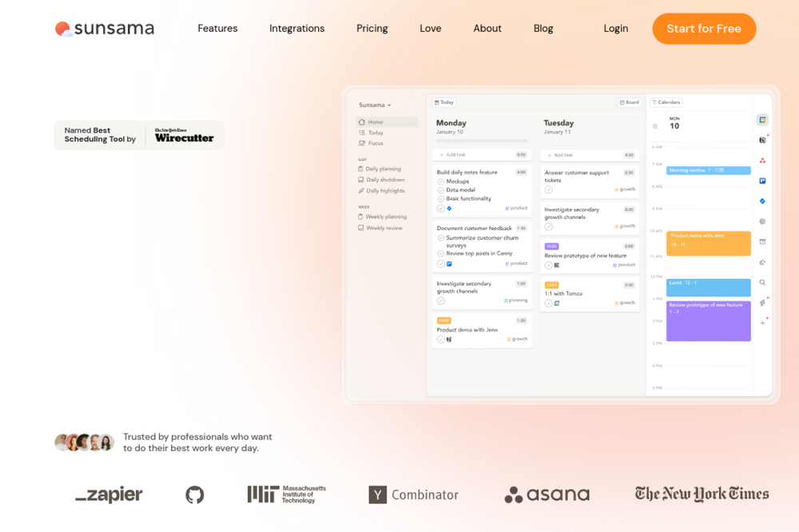799x532 pixels.
Task: Click calendar icon on 1:1 with Tomoa card
Action: click(x=557, y=304)
